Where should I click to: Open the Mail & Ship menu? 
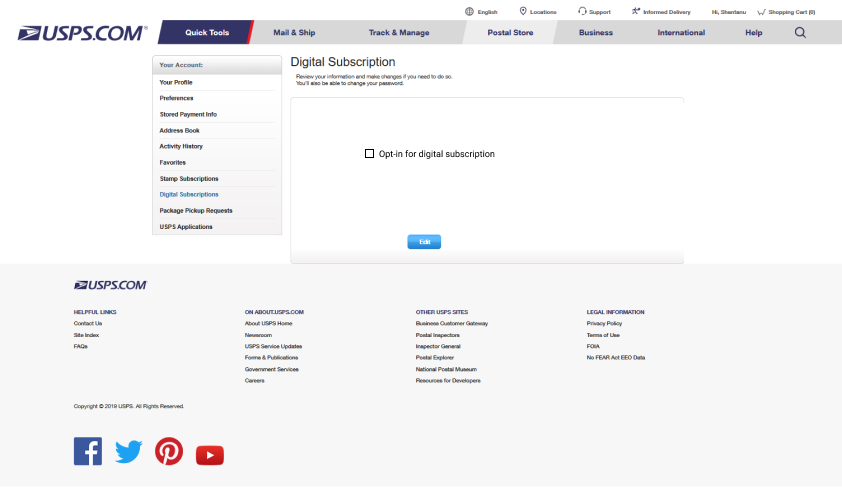point(294,32)
